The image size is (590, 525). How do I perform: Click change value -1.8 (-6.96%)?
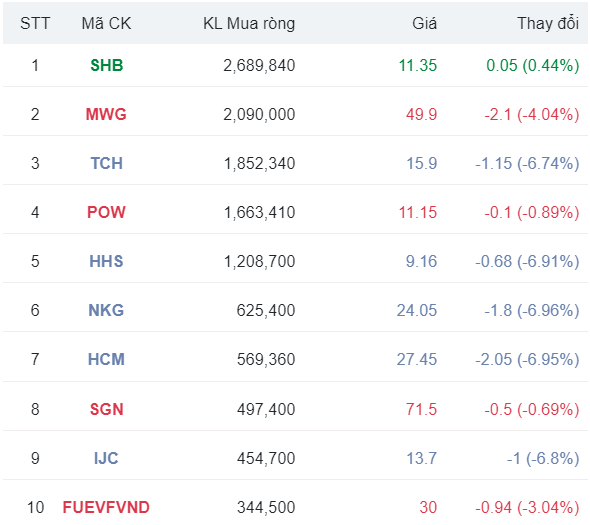[x=532, y=310]
